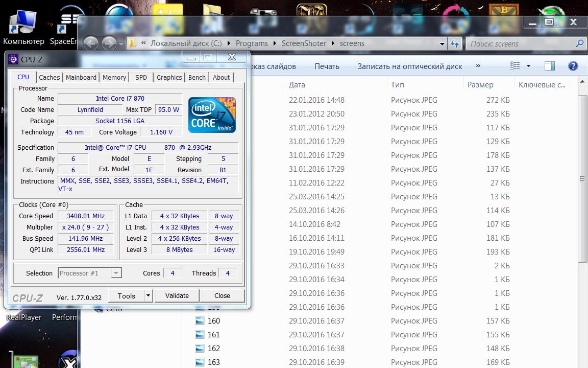Click the search magnifier icon
The height and width of the screenshot is (368, 588).
pos(580,43)
